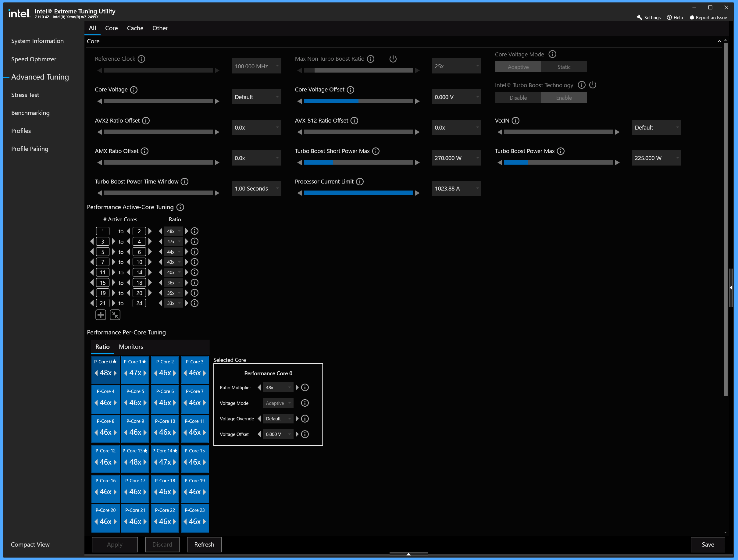Click the add active-core row plus icon

click(100, 315)
